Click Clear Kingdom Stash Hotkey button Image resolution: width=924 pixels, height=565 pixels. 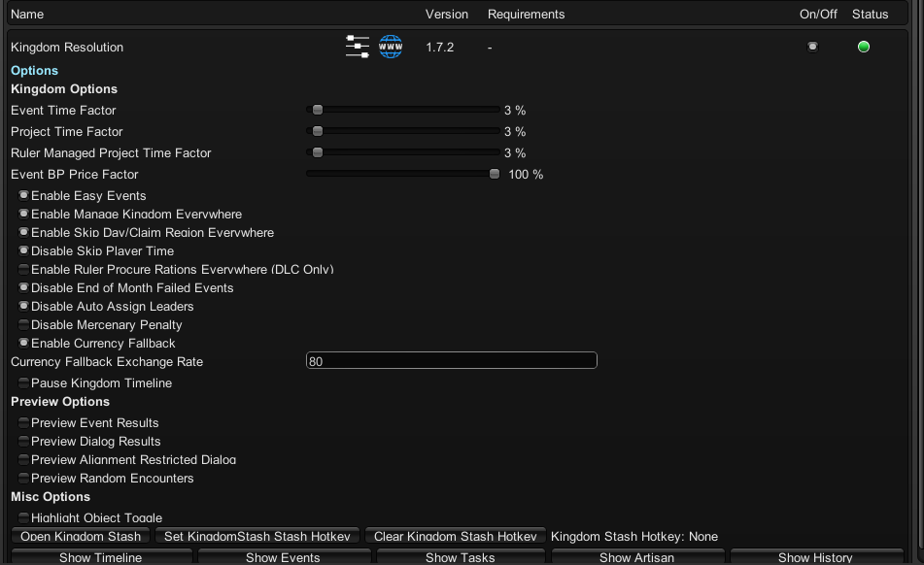[455, 537]
